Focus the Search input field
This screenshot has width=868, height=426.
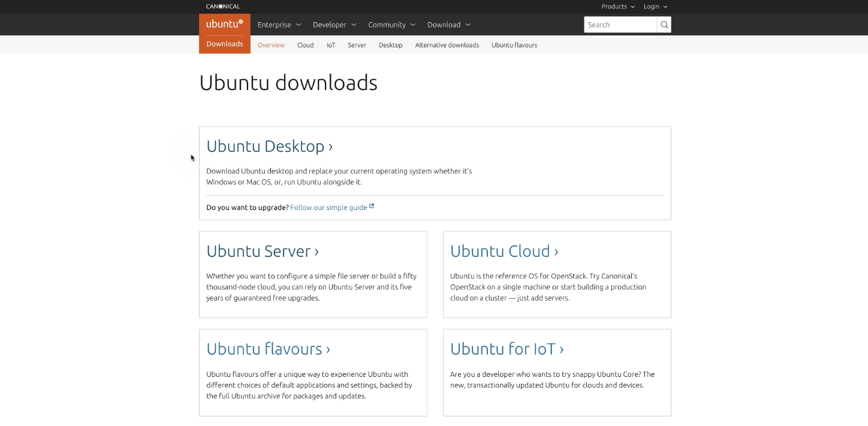tap(620, 25)
